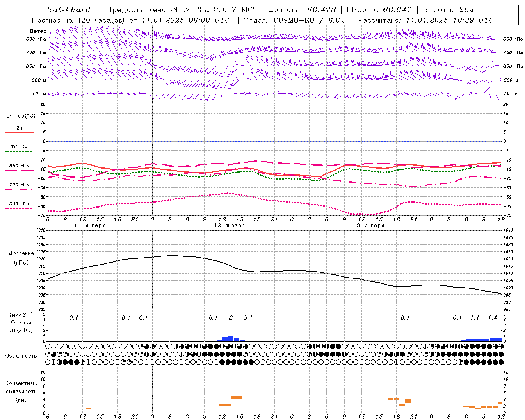The image size is (525, 420).
Task: Click the '500 гПа' temperature legend entry
Action: 19,204
